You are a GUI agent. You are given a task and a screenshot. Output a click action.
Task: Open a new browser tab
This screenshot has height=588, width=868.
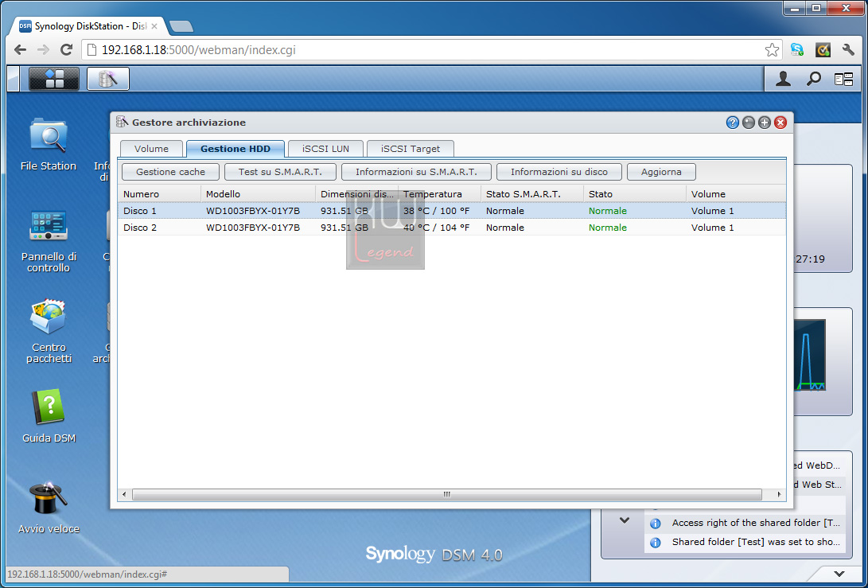[181, 26]
